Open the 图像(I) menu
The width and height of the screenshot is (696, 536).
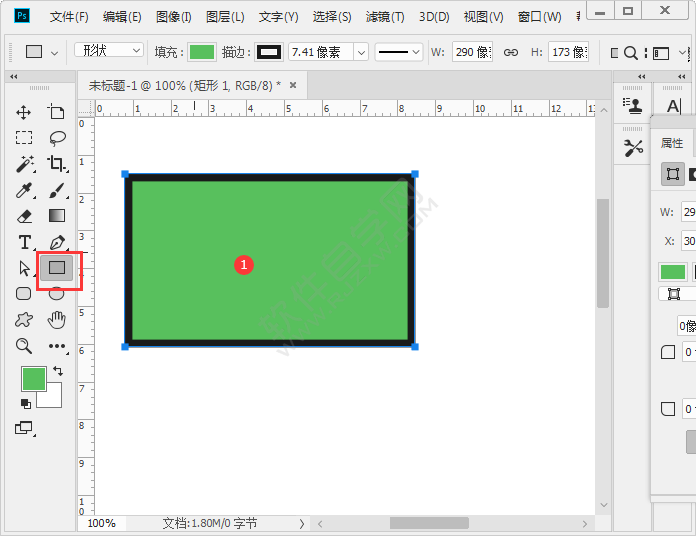(x=174, y=17)
